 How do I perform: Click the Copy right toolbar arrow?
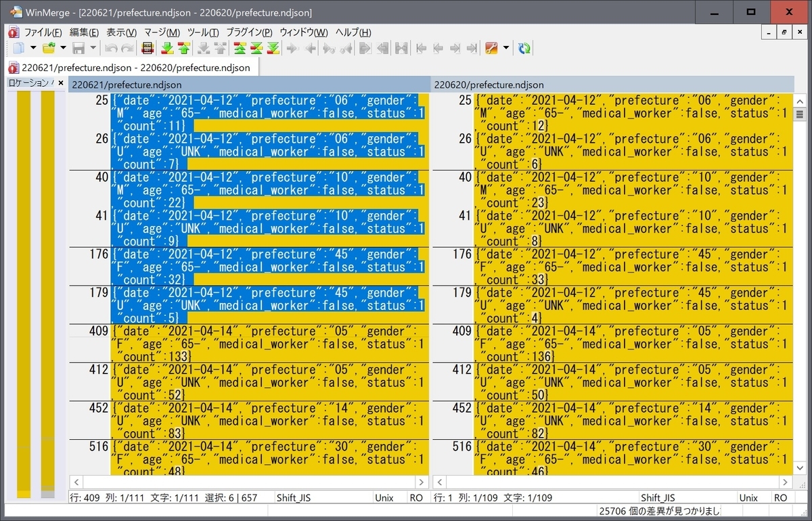click(x=292, y=48)
